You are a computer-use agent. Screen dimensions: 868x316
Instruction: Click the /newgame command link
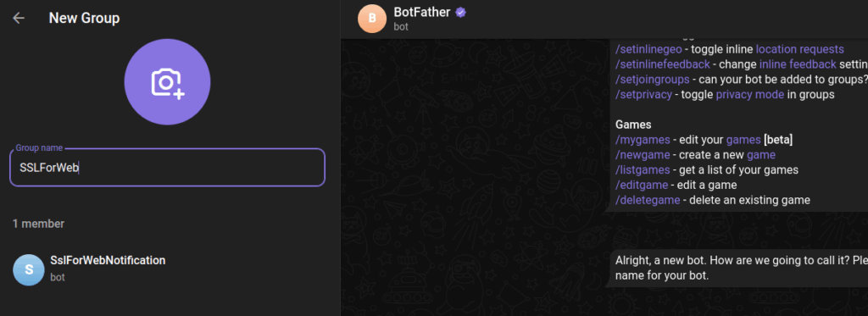point(643,155)
